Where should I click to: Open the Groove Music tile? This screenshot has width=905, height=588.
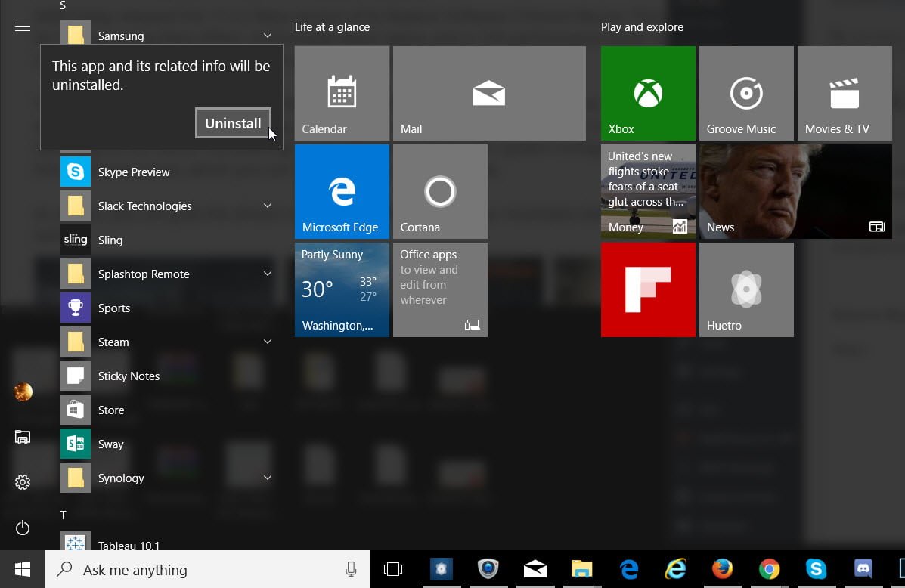pos(746,93)
